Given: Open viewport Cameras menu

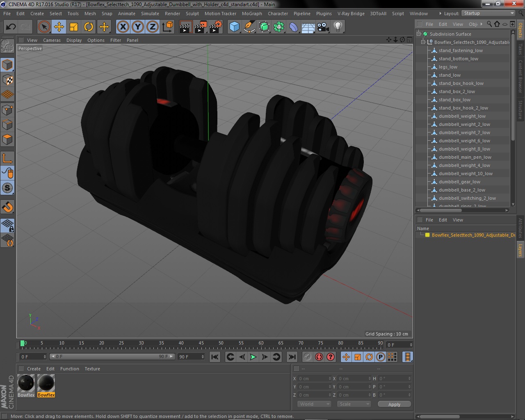Looking at the screenshot, I should tap(52, 40).
